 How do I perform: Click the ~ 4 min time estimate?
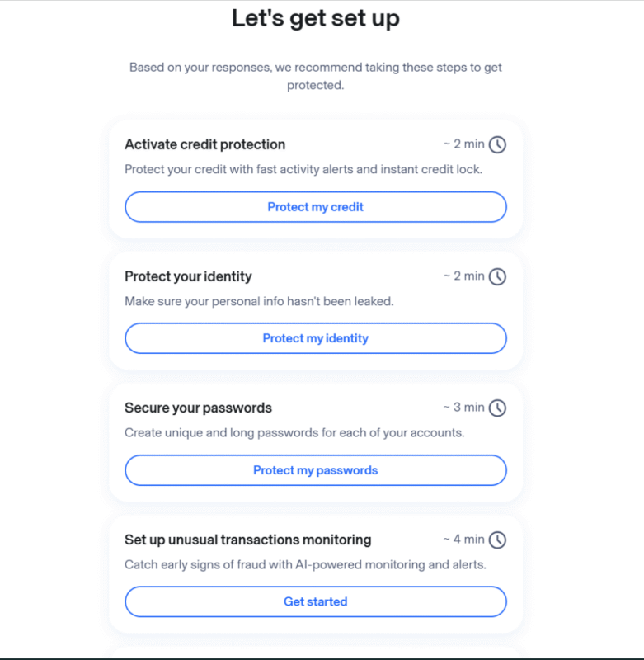(x=463, y=540)
